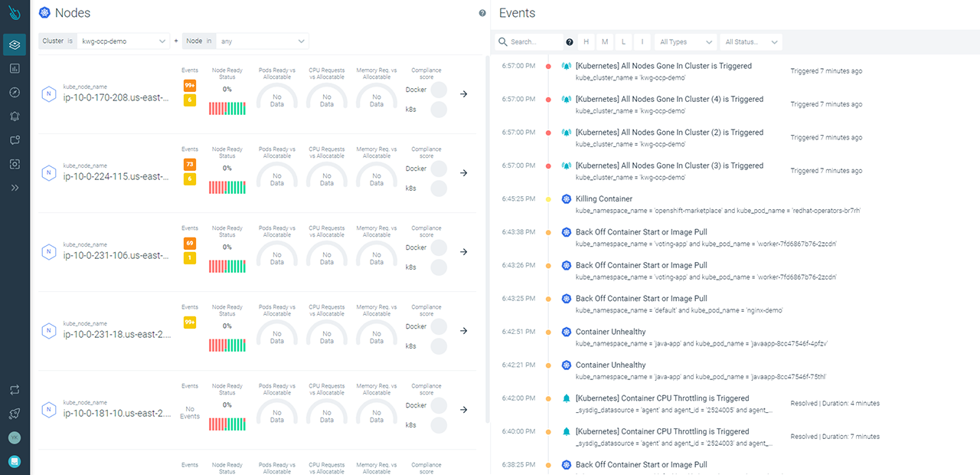The height and width of the screenshot is (475, 980).
Task: Click Kubernetes icon of Killing Container event
Action: point(567,198)
